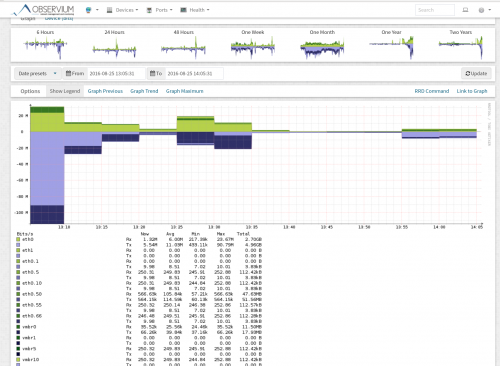Viewport: 500px width, 366px height.
Task: Toggle Graph Trend option
Action: [144, 91]
